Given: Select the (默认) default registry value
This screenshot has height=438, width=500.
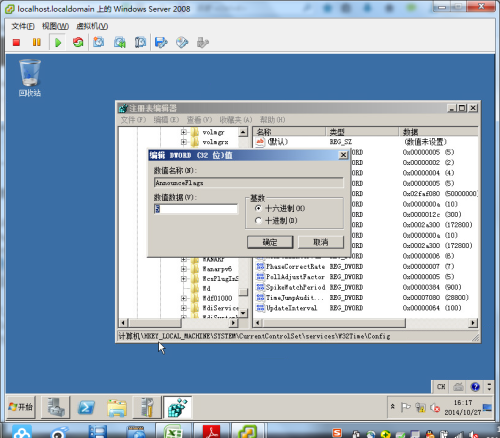Looking at the screenshot, I should pyautogui.click(x=278, y=142).
